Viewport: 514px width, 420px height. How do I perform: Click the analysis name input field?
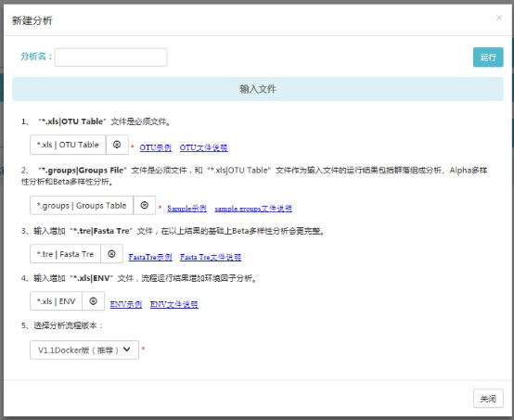tap(110, 57)
